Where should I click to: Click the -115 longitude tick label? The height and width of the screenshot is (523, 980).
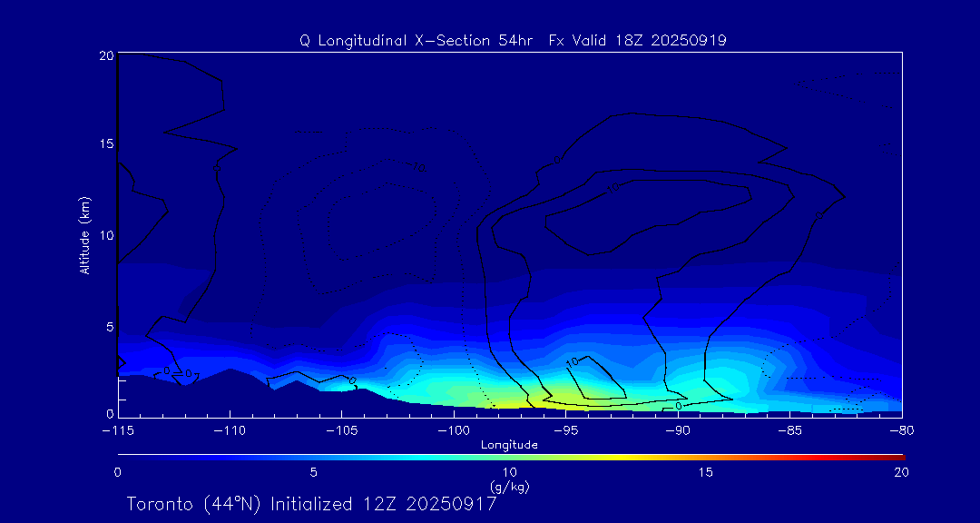(118, 431)
